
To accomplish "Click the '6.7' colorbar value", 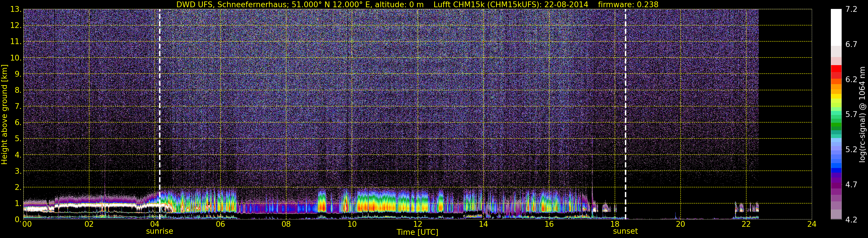I will (851, 44).
